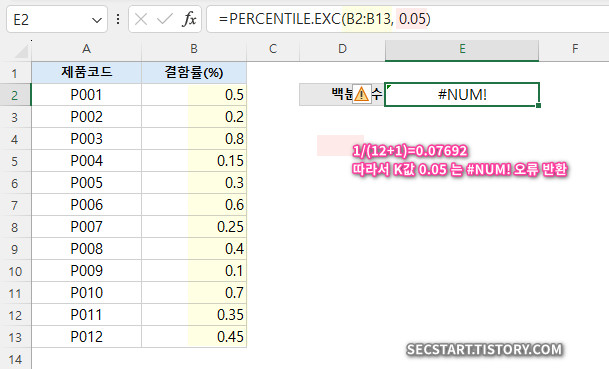Image resolution: width=609 pixels, height=369 pixels.
Task: Select the 0.6 value cell
Action: pos(194,205)
